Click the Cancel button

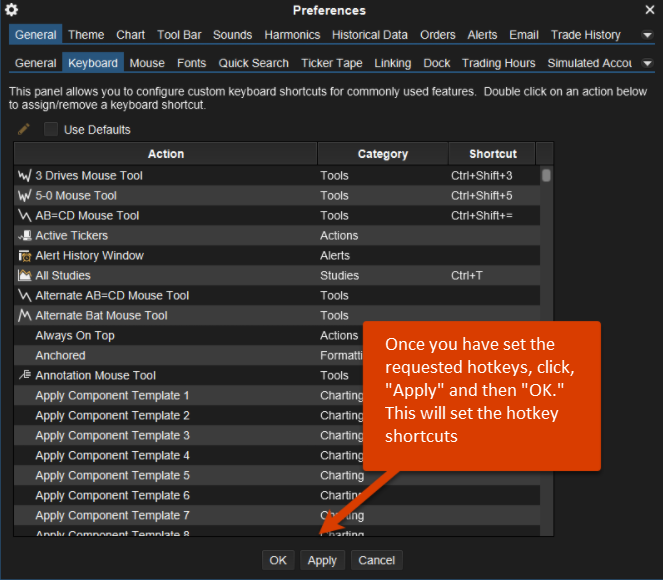click(x=377, y=560)
